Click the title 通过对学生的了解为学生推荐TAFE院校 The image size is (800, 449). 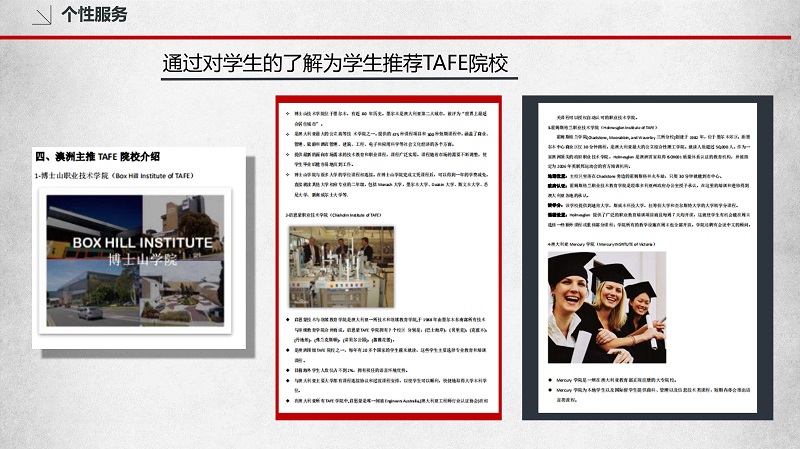335,64
